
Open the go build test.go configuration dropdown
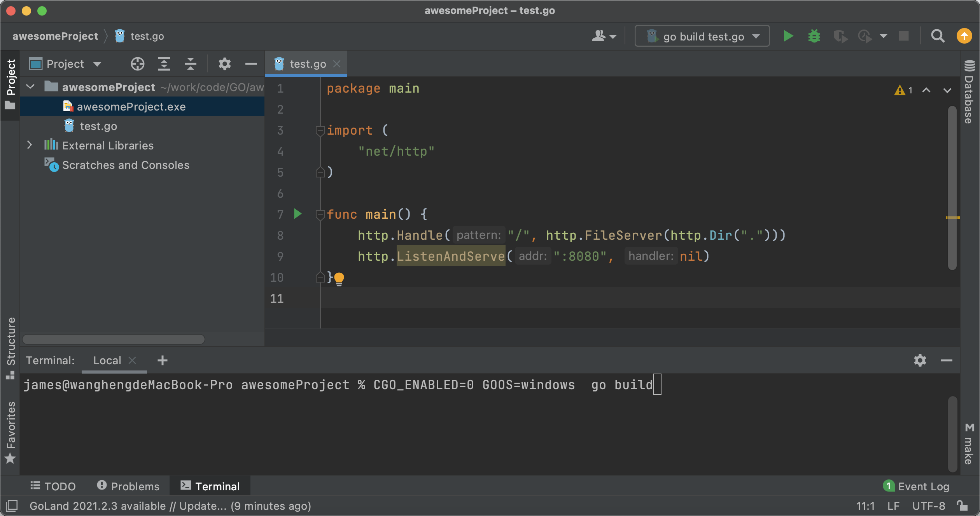point(702,36)
